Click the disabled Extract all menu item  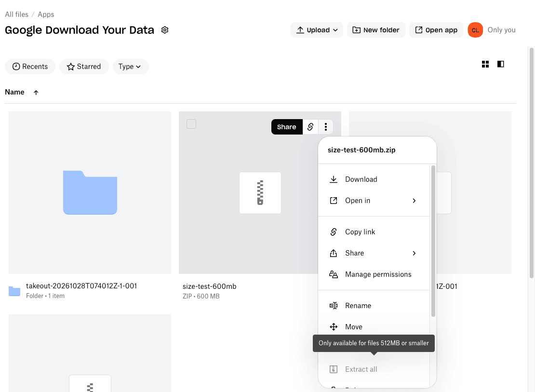click(x=374, y=369)
